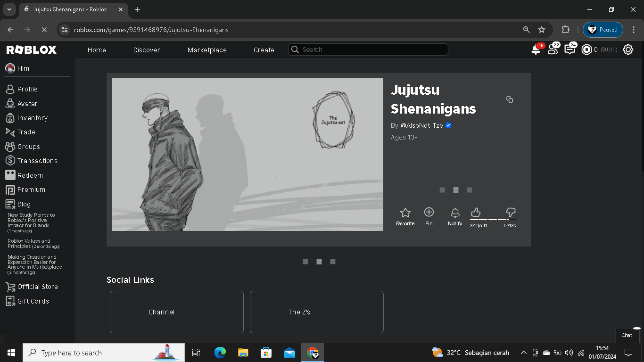This screenshot has width=644, height=362.
Task: Open Groups in the left sidebar
Action: tap(28, 147)
